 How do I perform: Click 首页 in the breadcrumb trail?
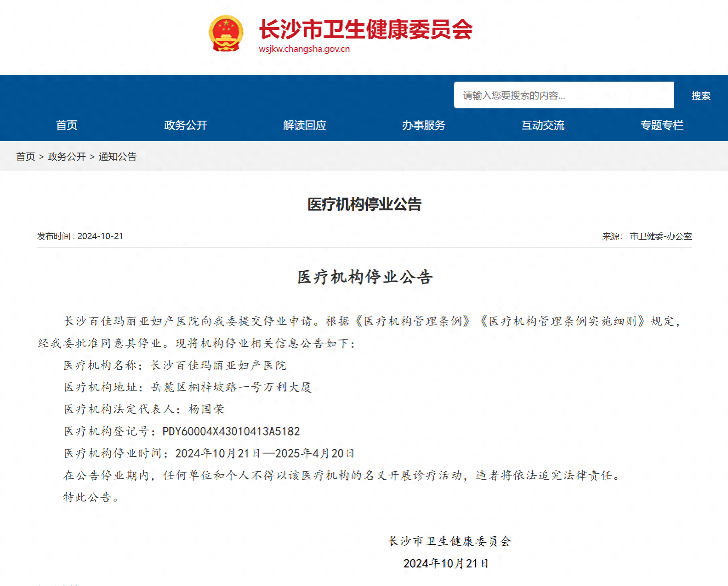[26, 157]
